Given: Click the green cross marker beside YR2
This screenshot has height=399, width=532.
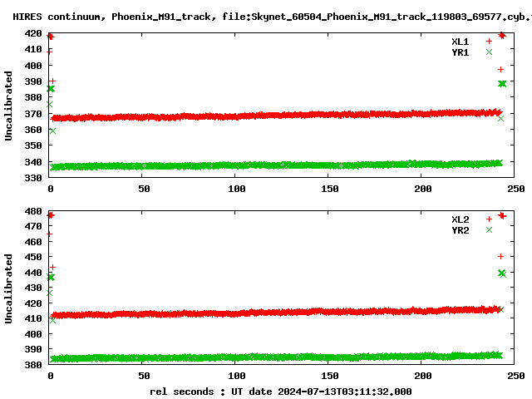Looking at the screenshot, I should click(x=489, y=230).
